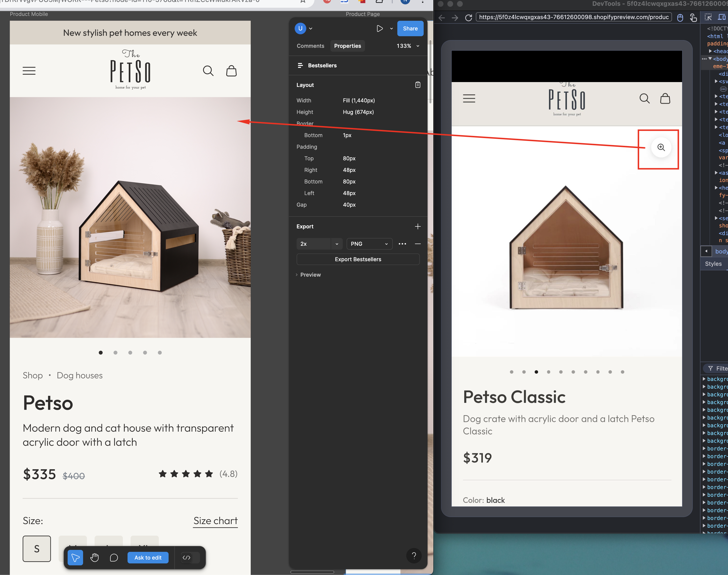Select the Hand tool in Figma toolbar
Image resolution: width=728 pixels, height=575 pixels.
point(95,557)
